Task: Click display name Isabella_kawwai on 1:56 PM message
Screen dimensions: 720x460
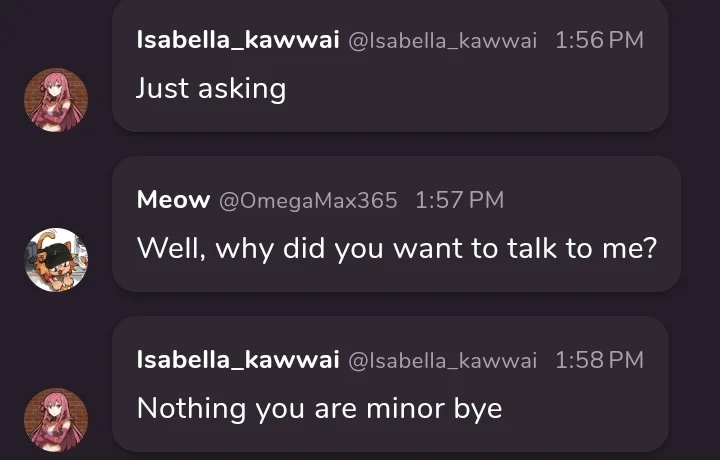Action: pos(238,40)
